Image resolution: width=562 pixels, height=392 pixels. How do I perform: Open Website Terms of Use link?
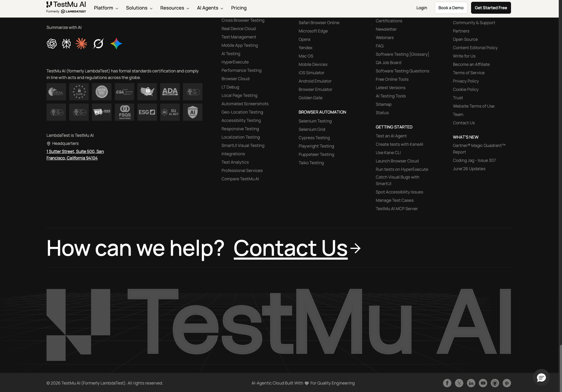pyautogui.click(x=473, y=106)
